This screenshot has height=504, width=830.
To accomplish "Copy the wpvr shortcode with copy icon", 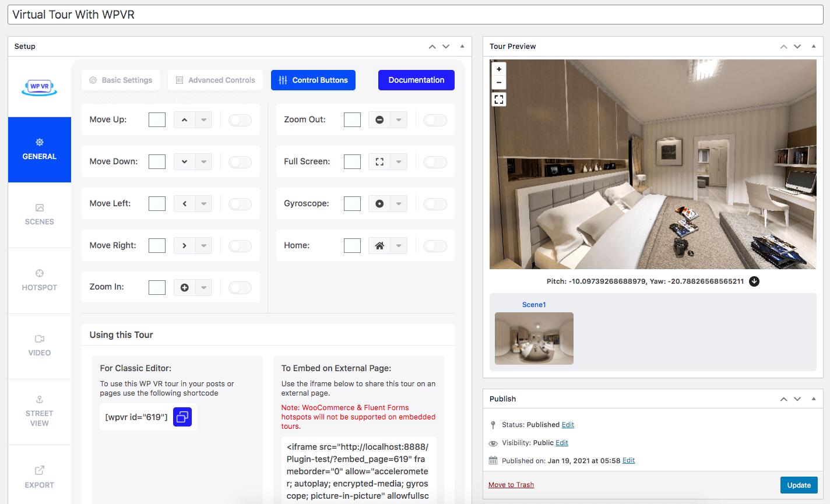I will [182, 417].
